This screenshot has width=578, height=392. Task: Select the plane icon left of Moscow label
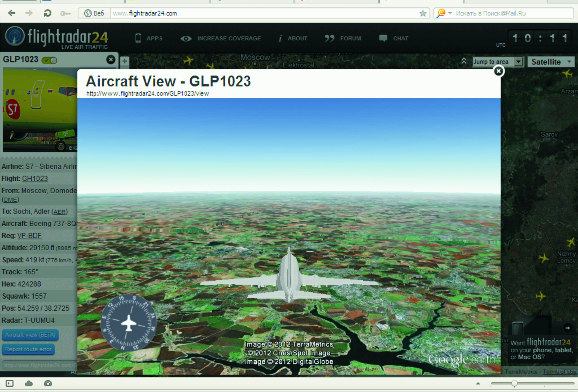click(x=189, y=60)
